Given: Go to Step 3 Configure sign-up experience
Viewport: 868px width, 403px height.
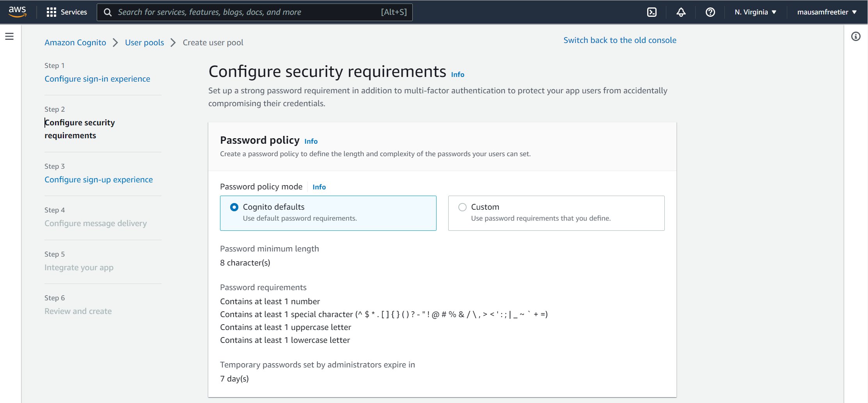Looking at the screenshot, I should 98,180.
